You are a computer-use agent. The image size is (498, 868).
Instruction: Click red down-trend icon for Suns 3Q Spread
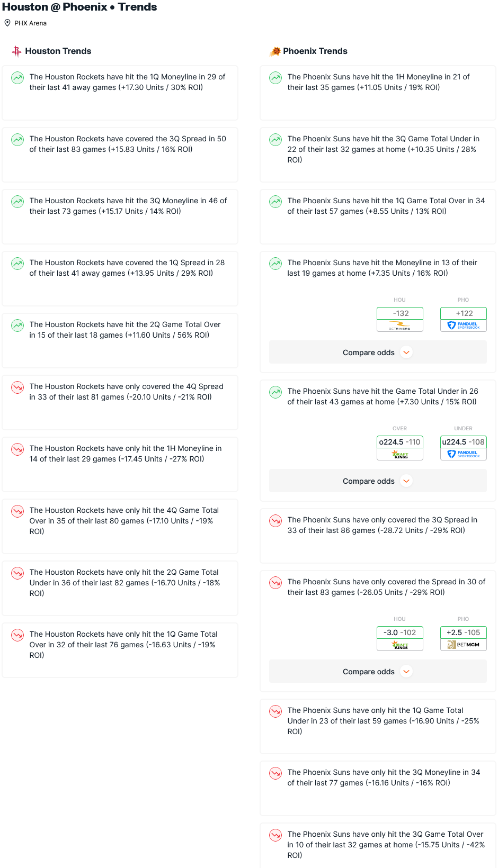point(275,521)
